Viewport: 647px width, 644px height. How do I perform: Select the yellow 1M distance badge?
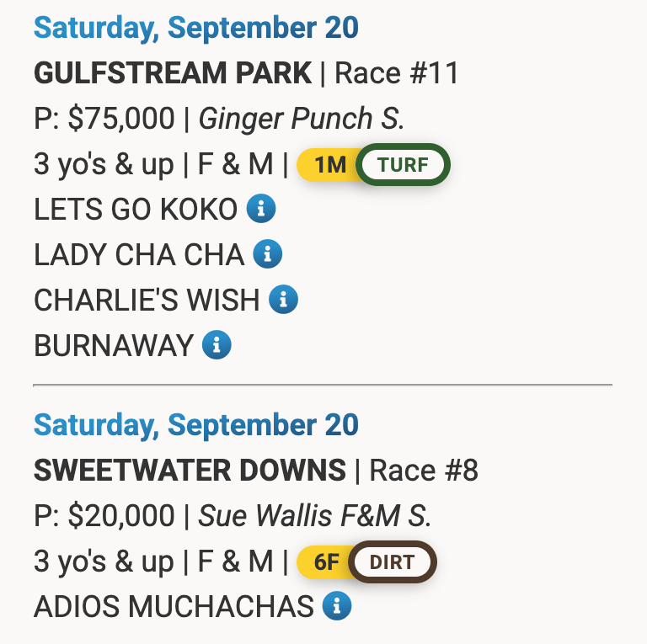328,164
